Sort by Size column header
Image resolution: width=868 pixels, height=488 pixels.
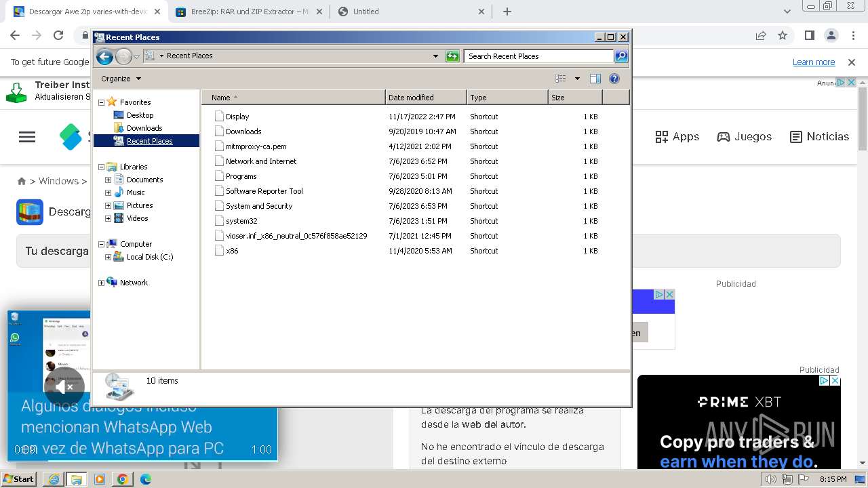click(575, 98)
